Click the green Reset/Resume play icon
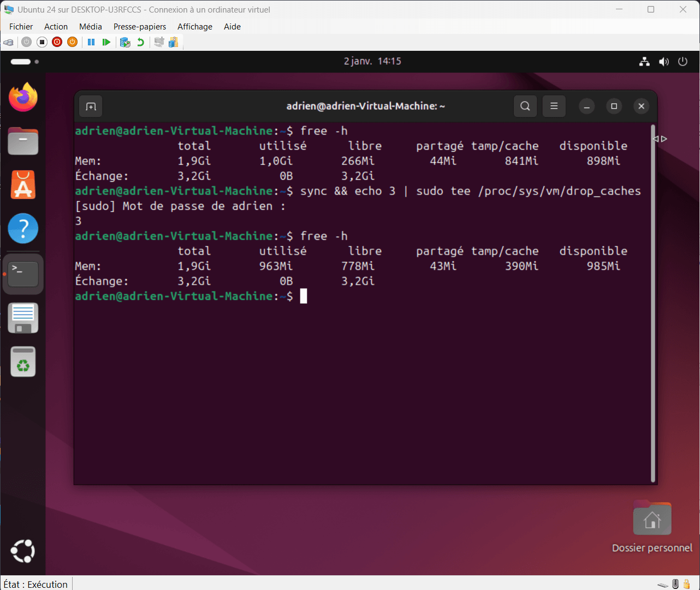This screenshot has height=590, width=700. (106, 42)
